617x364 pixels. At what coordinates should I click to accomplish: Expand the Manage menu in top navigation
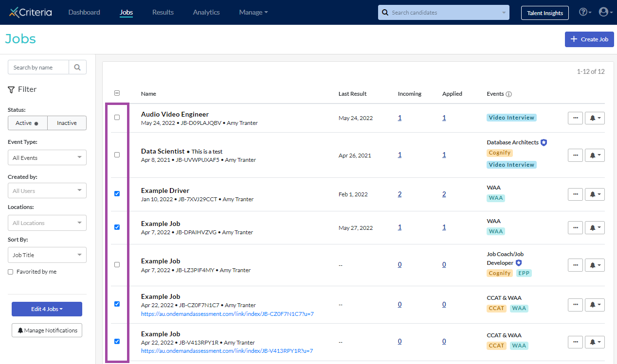[254, 12]
